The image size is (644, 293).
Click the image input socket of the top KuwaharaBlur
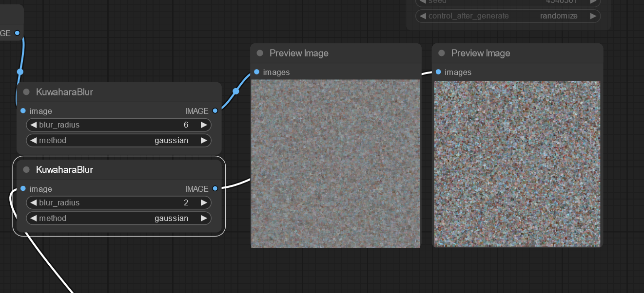pyautogui.click(x=22, y=110)
